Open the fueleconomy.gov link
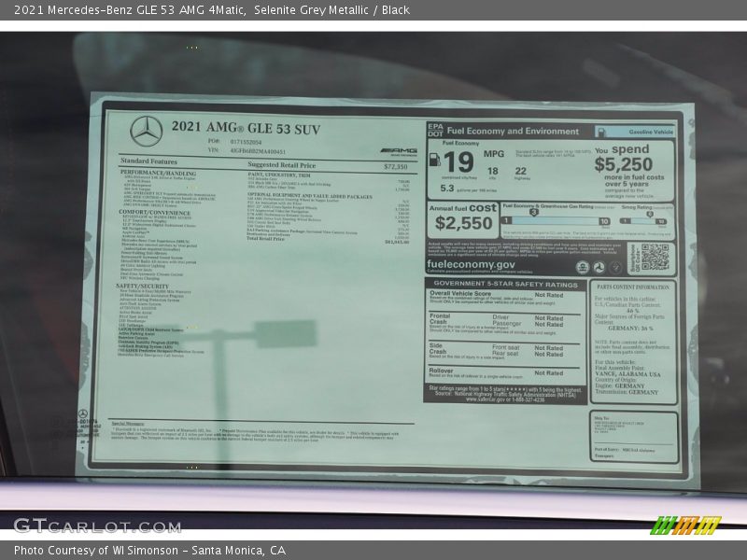The image size is (747, 560). pyautogui.click(x=471, y=265)
